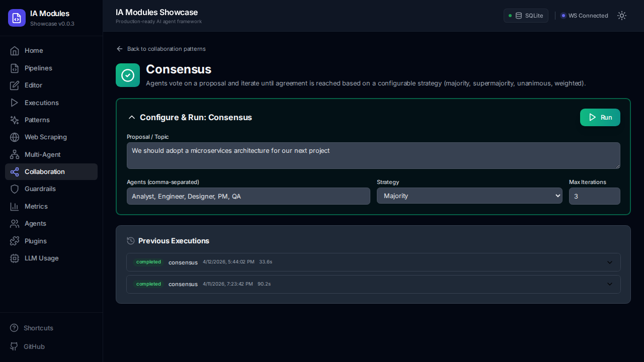
Task: Switch to the Executions section
Action: tap(16, 103)
